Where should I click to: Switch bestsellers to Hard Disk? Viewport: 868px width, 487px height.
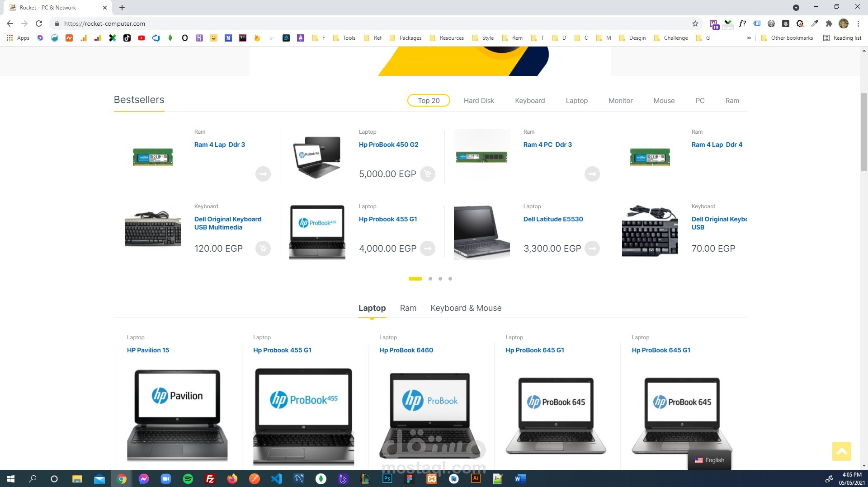click(479, 100)
